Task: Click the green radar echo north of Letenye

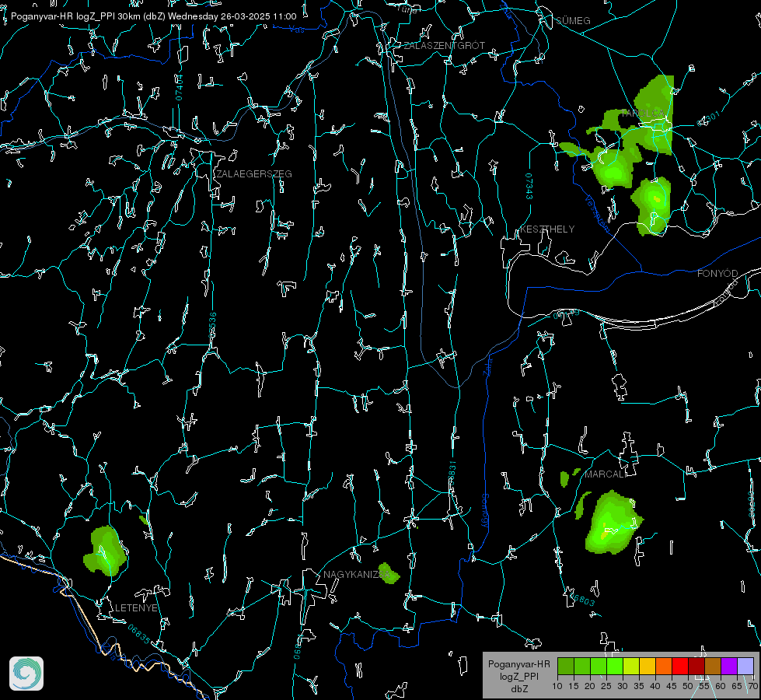Action: (x=106, y=551)
